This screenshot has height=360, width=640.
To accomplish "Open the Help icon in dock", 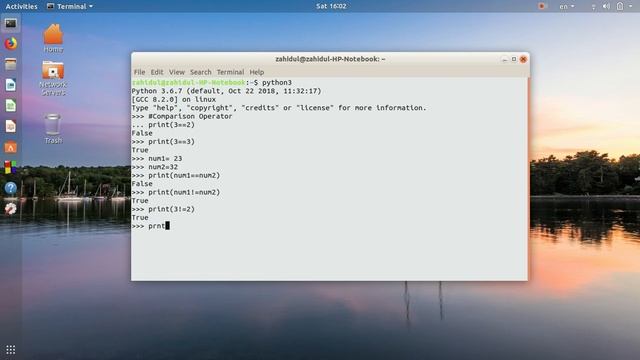I will 11,188.
